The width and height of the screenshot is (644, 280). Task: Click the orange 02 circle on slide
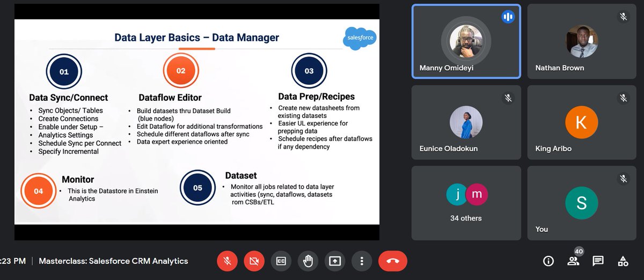181,71
